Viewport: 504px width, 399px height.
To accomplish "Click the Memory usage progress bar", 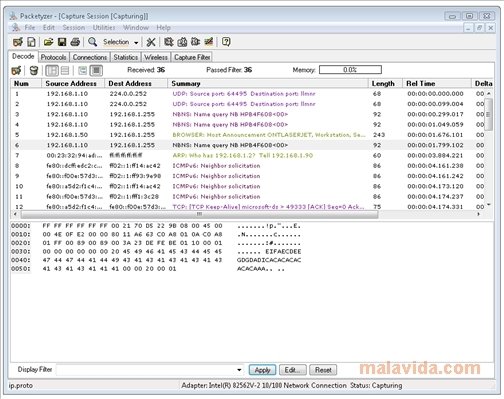I will (x=350, y=70).
